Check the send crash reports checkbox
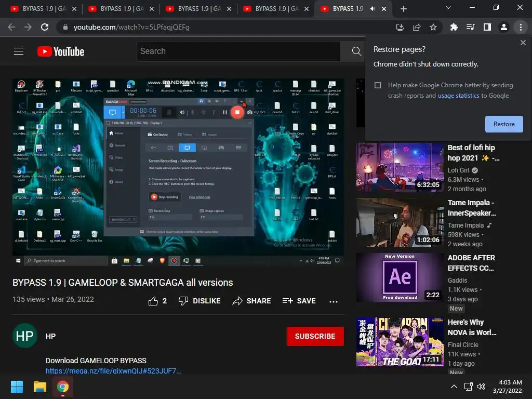Image resolution: width=532 pixels, height=399 pixels. tap(378, 85)
